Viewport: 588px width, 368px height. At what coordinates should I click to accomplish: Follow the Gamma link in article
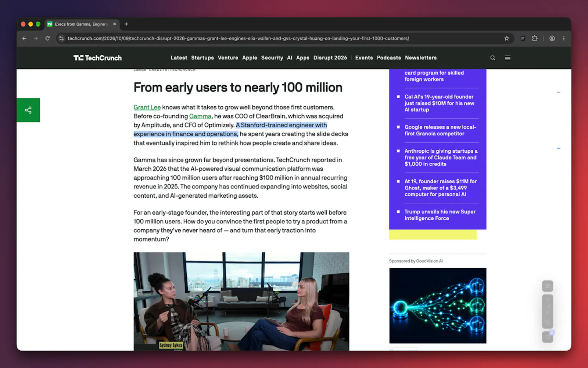[200, 116]
